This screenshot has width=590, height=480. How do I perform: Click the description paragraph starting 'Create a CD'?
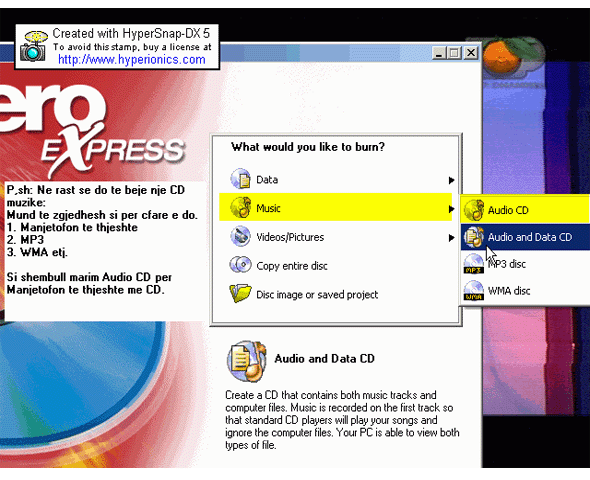(x=342, y=420)
